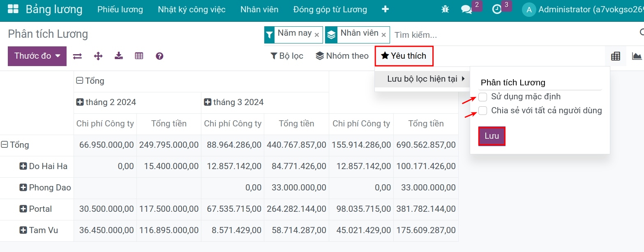Image resolution: width=644 pixels, height=252 pixels.
Task: Open the 'Thước đo' measures dropdown
Action: [x=37, y=56]
